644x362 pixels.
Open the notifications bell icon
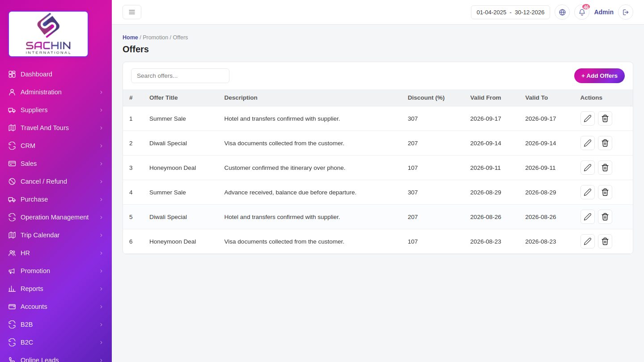[x=582, y=12]
